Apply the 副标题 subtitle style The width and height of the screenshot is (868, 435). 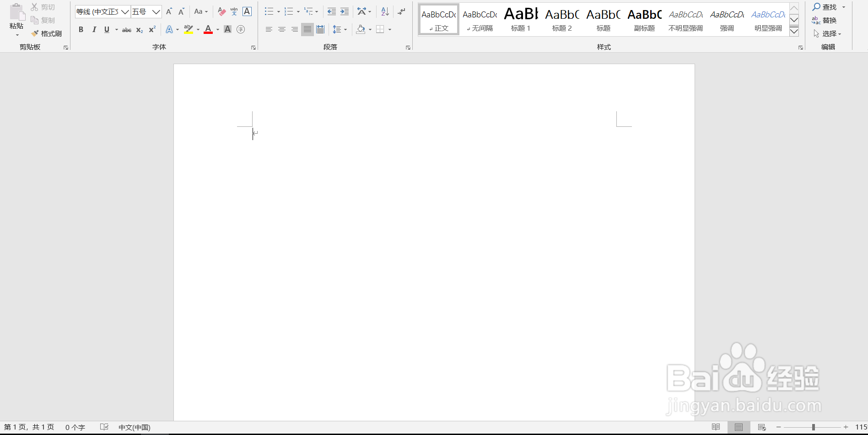(x=645, y=20)
